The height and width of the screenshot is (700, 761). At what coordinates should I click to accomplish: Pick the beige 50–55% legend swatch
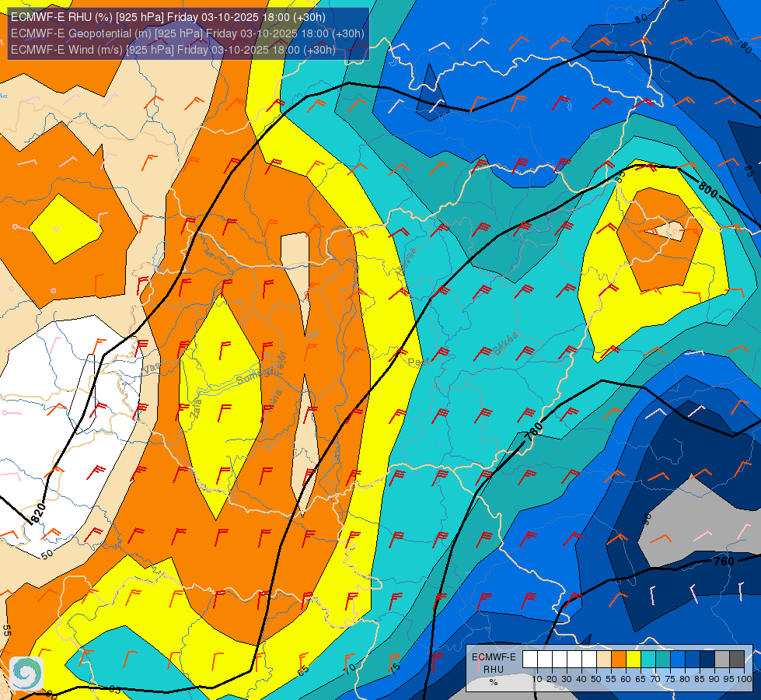(x=604, y=660)
